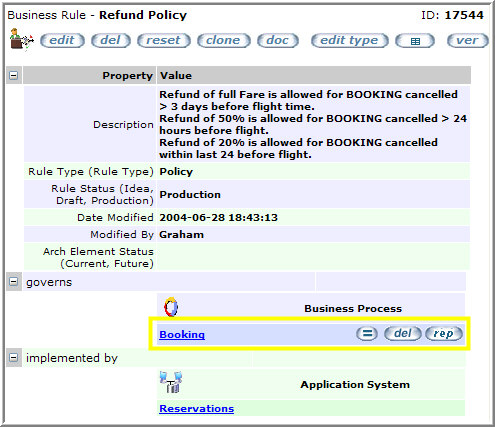The image size is (495, 427).
Task: Click the reset button
Action: coord(164,40)
